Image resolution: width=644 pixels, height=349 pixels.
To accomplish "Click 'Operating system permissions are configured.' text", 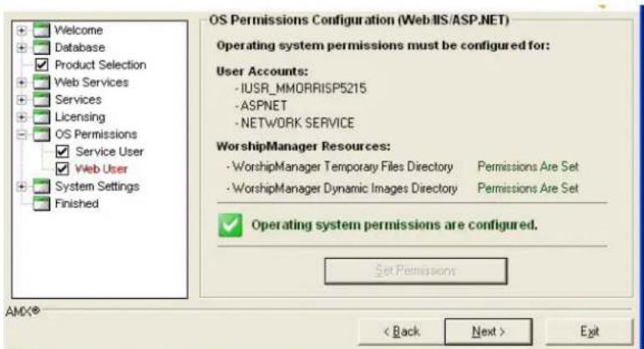I will [394, 225].
